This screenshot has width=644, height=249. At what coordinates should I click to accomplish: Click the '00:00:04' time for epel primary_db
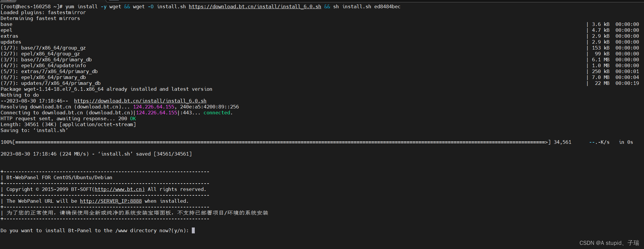tap(627, 77)
